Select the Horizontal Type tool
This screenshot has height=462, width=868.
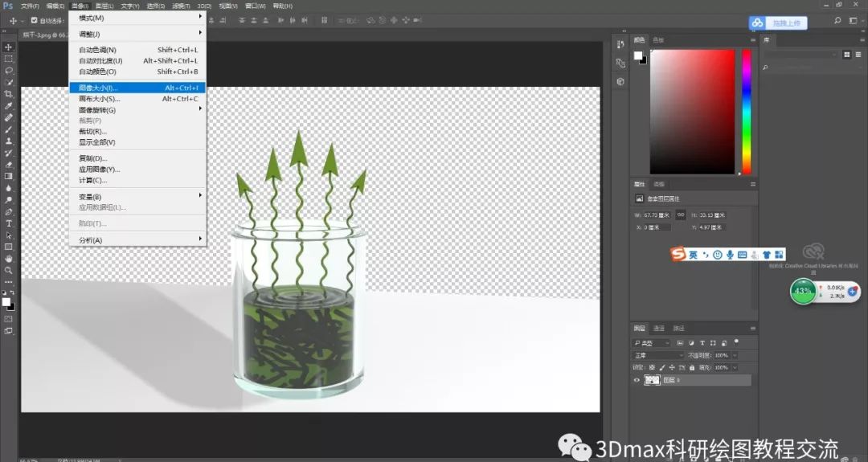pyautogui.click(x=9, y=223)
